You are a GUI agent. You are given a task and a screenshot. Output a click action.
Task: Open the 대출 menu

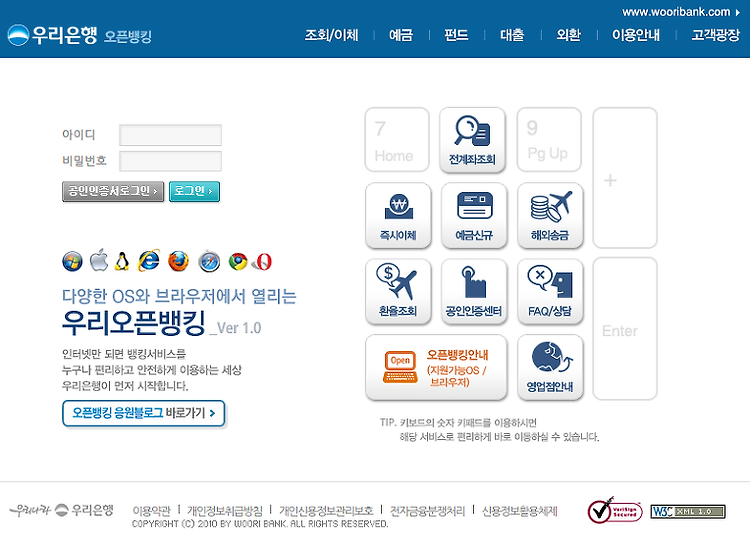[512, 35]
